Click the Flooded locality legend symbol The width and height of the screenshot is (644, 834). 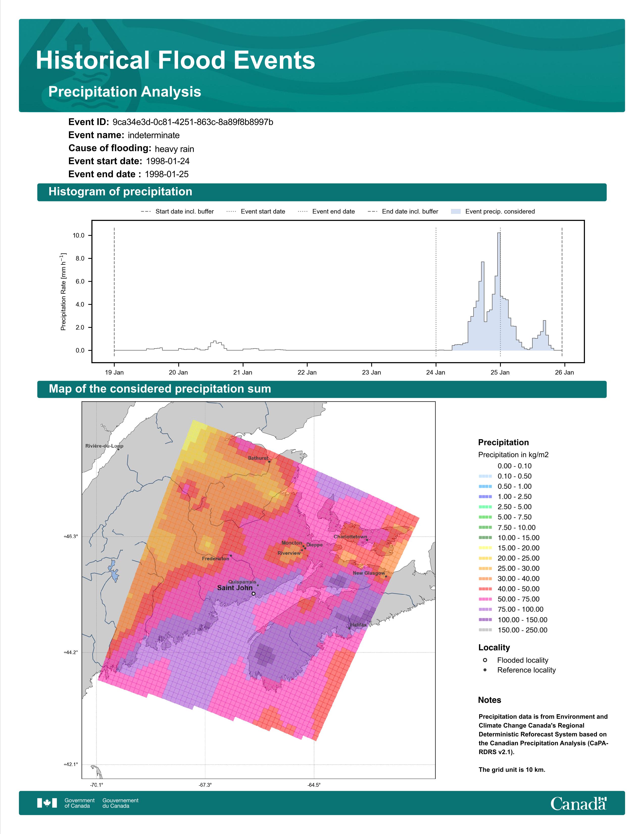click(x=485, y=660)
